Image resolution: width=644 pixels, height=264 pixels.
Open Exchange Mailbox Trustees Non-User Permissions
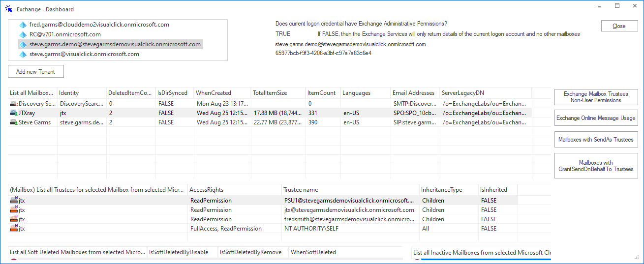[x=596, y=97]
